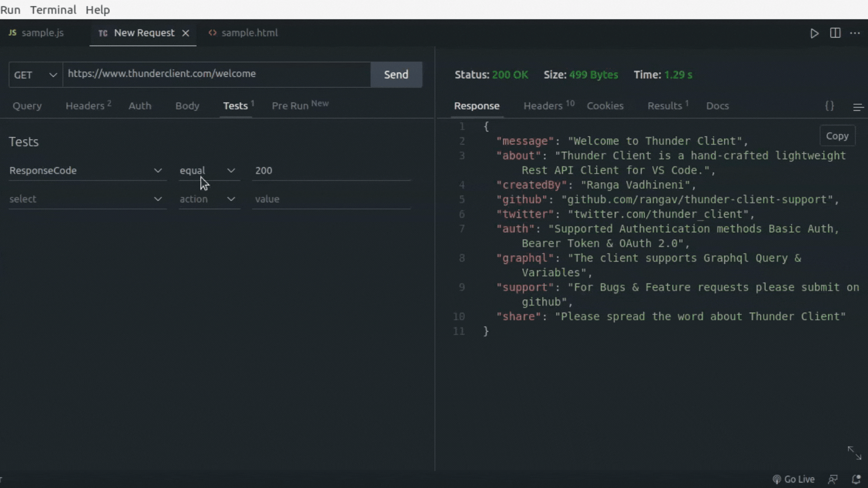Open the response menu lines icon
This screenshot has width=868, height=488.
(858, 107)
